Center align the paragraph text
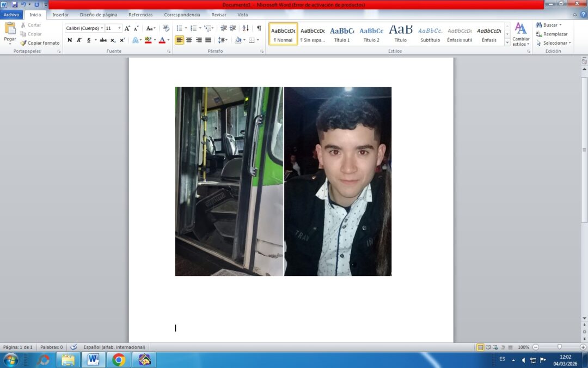The height and width of the screenshot is (368, 588). pyautogui.click(x=189, y=40)
